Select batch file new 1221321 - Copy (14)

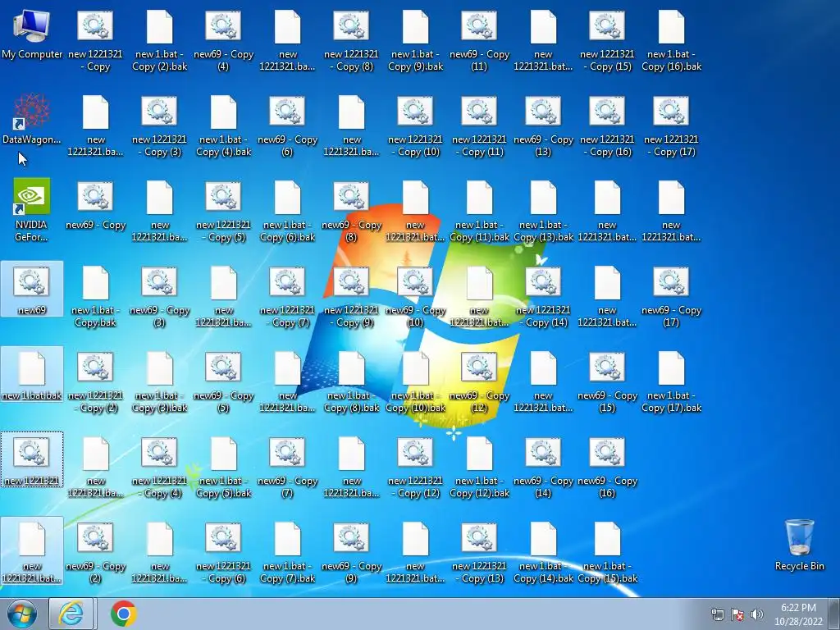pyautogui.click(x=543, y=296)
